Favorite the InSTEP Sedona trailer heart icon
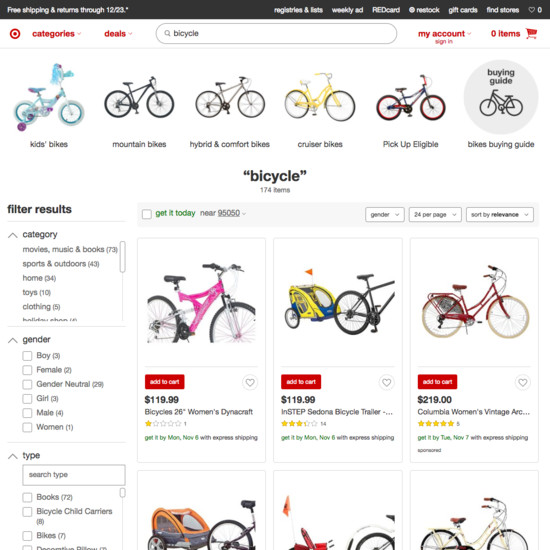 point(387,382)
